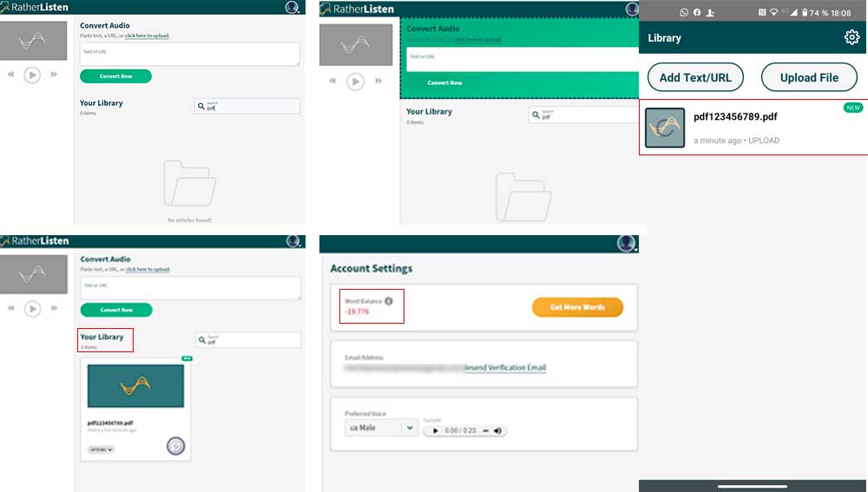This screenshot has width=868, height=492.
Task: Click rewind icon in the green drop-zone panel
Action: [332, 81]
